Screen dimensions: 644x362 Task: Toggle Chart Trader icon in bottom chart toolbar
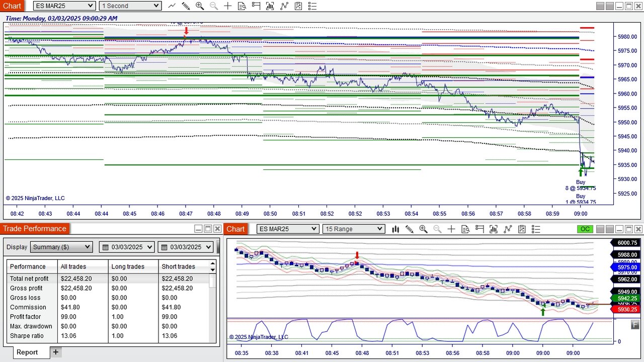coord(479,229)
